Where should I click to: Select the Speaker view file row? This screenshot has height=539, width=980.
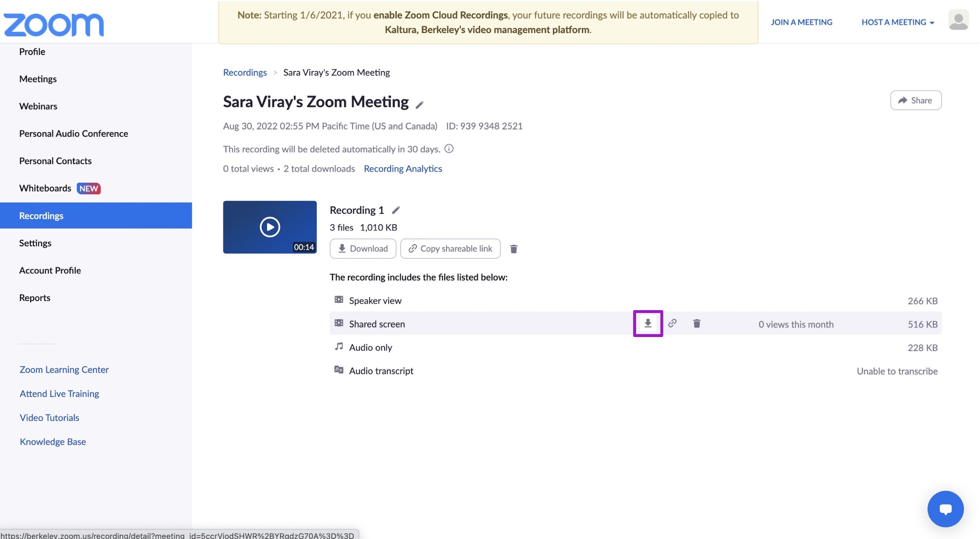point(375,300)
